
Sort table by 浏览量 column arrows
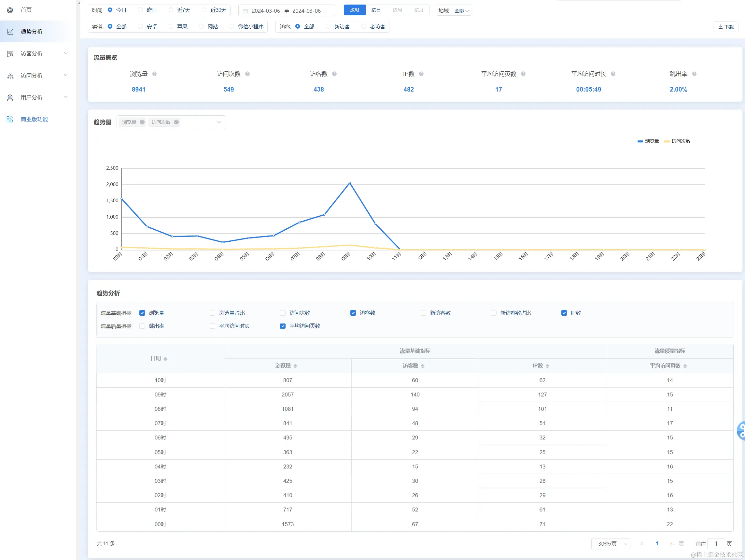pos(295,366)
